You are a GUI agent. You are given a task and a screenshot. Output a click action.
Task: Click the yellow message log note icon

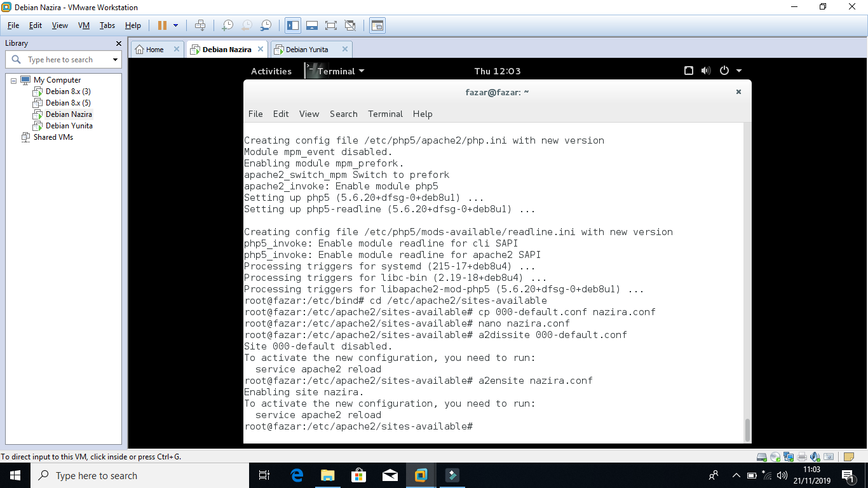coord(849,457)
